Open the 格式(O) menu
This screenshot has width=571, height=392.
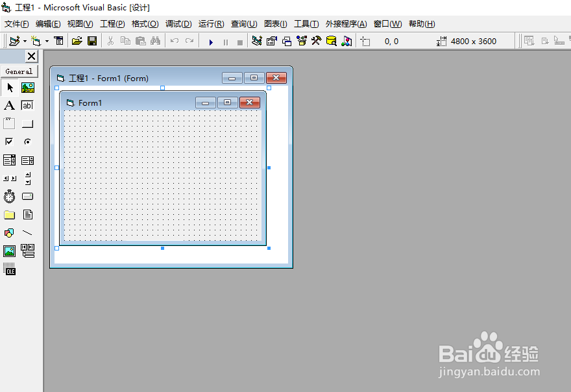[145, 24]
